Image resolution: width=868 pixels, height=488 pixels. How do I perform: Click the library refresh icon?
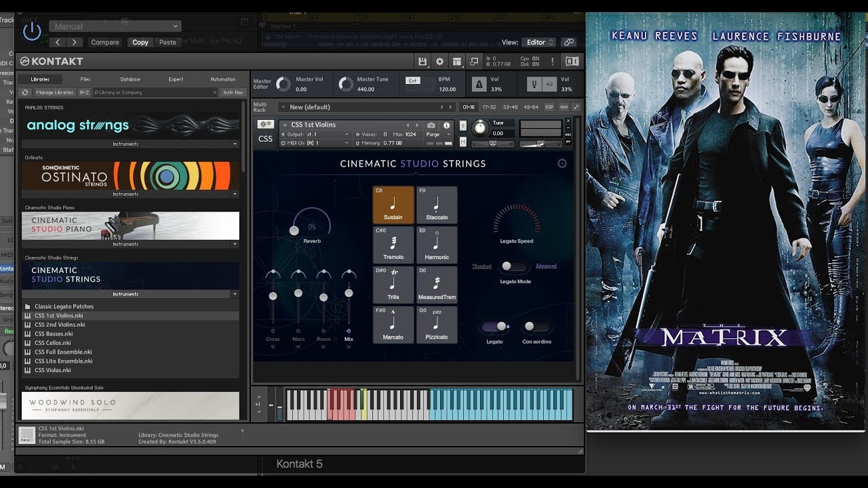[x=25, y=92]
